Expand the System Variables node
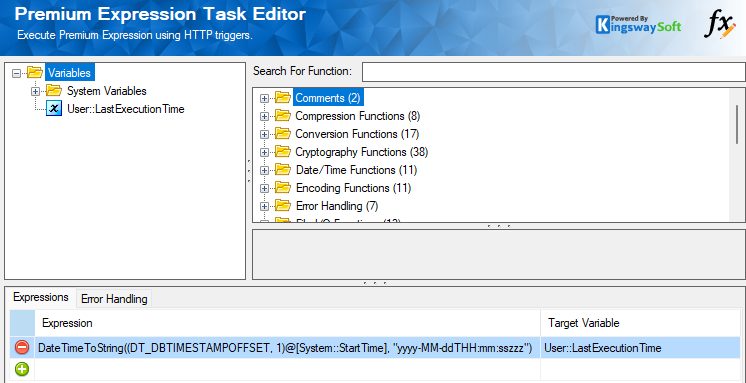 pos(35,91)
